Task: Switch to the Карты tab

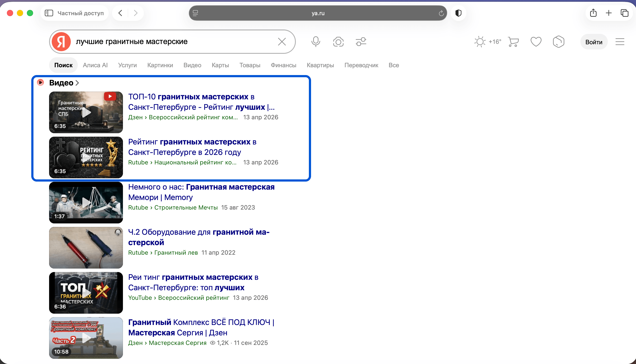Action: pos(220,65)
